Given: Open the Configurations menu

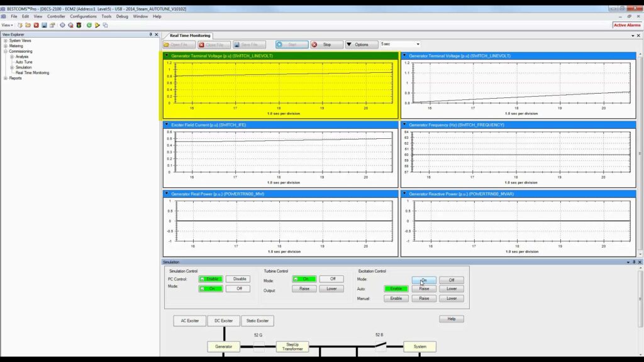Looking at the screenshot, I should (83, 16).
